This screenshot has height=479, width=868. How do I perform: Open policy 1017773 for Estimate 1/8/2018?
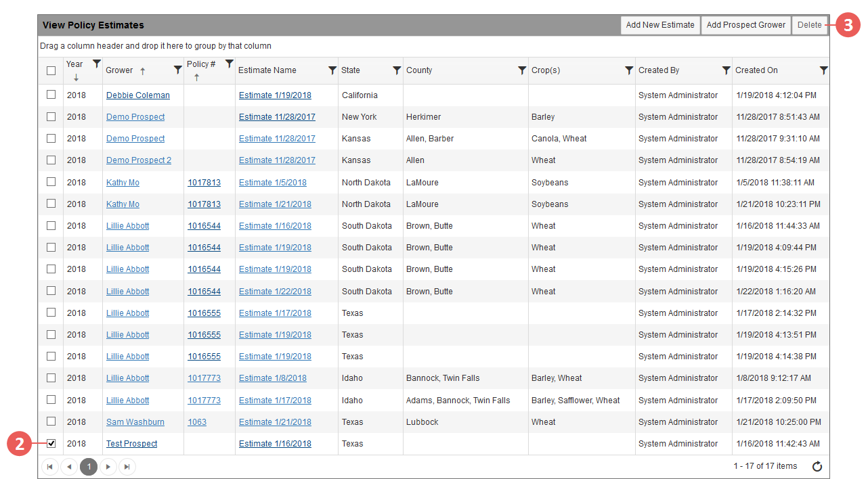pos(204,378)
